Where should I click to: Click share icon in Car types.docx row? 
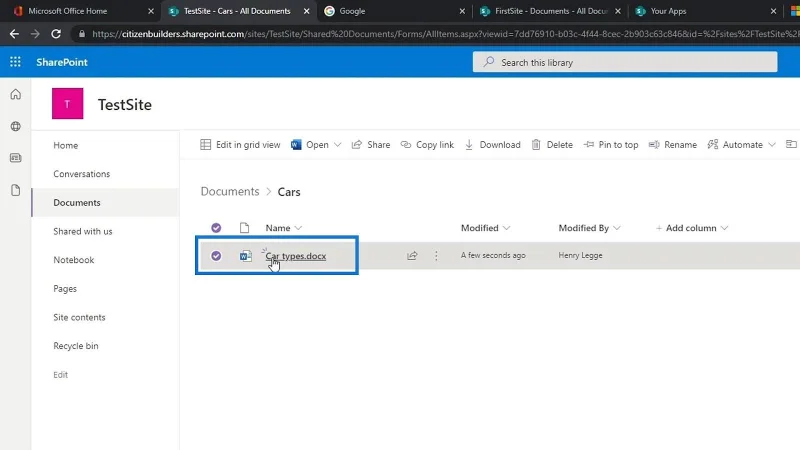(x=412, y=255)
